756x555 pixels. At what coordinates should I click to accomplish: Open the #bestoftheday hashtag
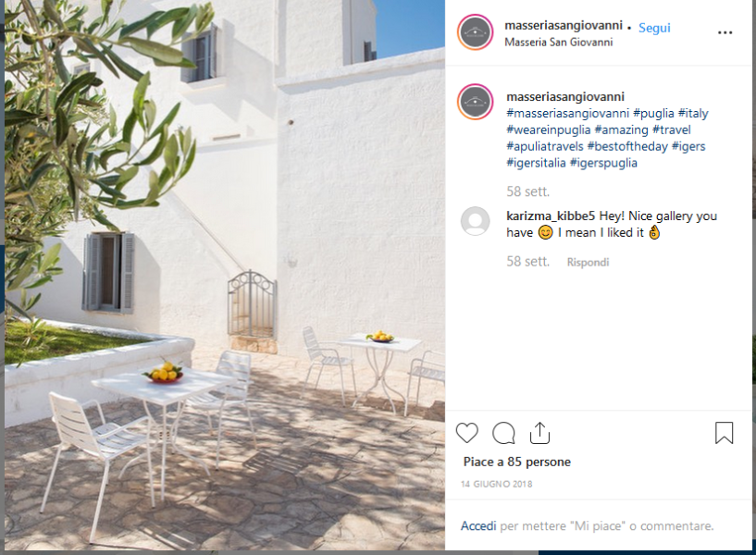(x=627, y=146)
